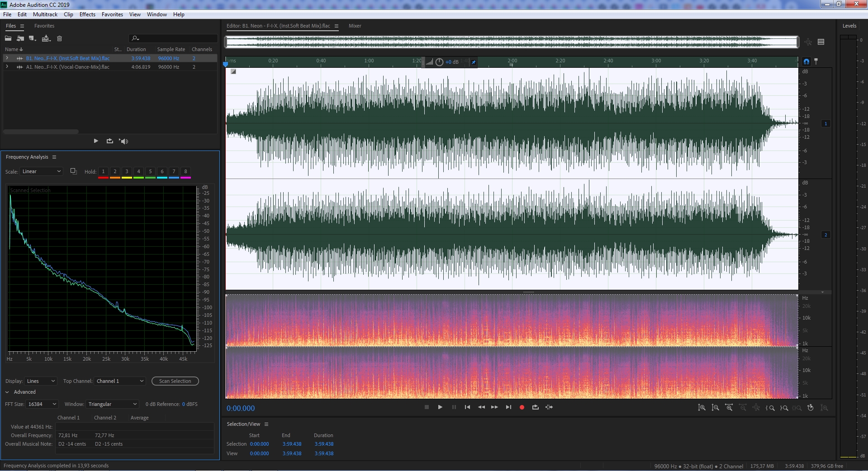This screenshot has width=868, height=471.
Task: Open the Effects menu
Action: (x=87, y=14)
